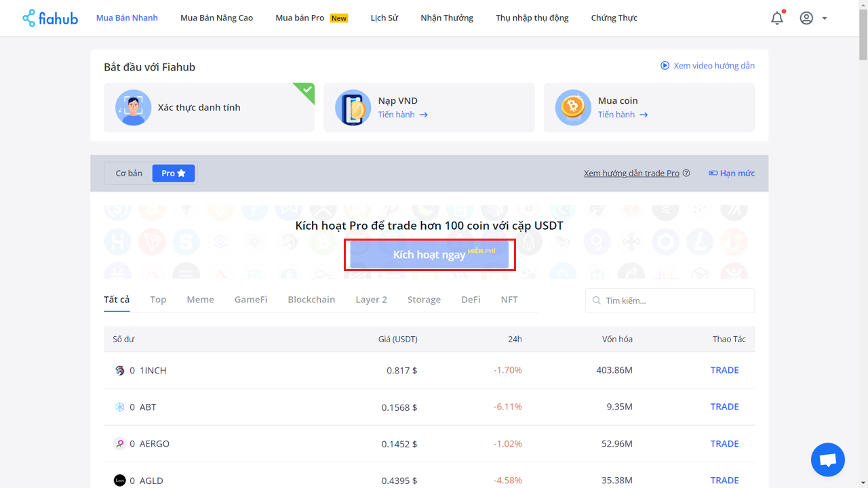Open Nhận Thưởng menu

[447, 18]
